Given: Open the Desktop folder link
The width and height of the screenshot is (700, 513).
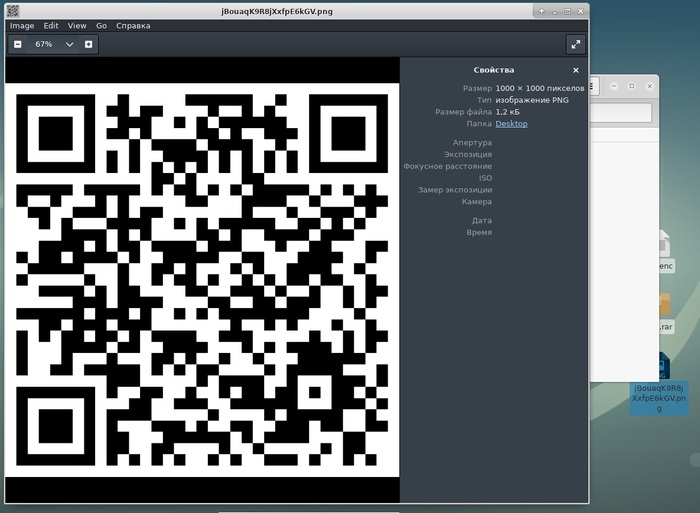Looking at the screenshot, I should click(x=511, y=124).
